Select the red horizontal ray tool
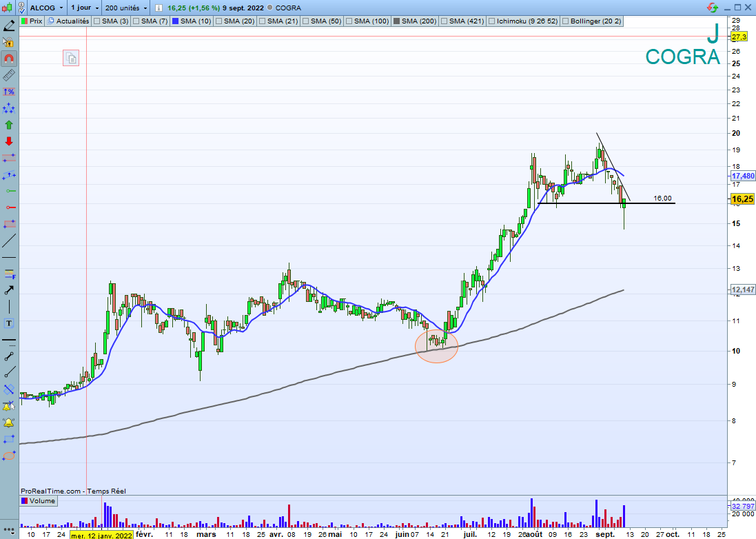Screen dimensions: 756x539 pos(9,207)
